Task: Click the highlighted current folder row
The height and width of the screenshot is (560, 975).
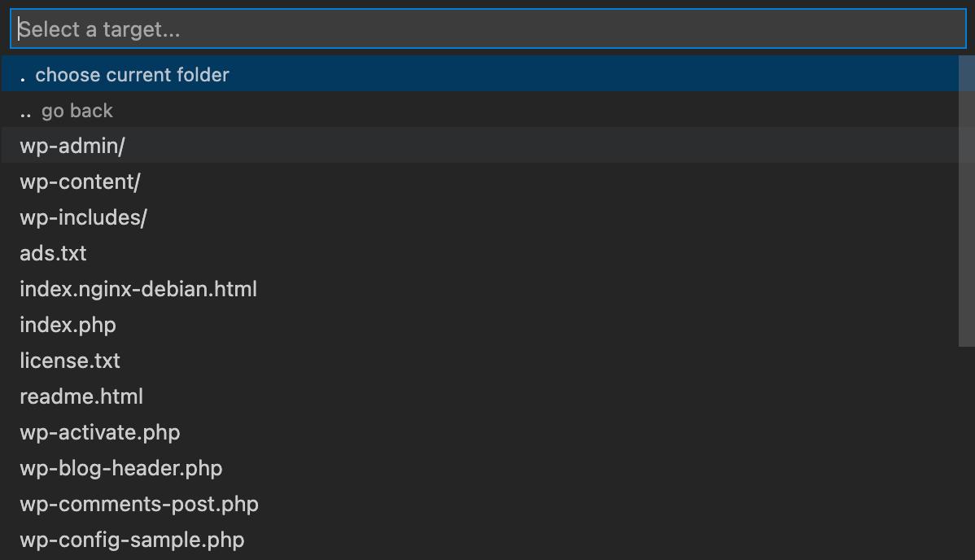Action: [488, 74]
